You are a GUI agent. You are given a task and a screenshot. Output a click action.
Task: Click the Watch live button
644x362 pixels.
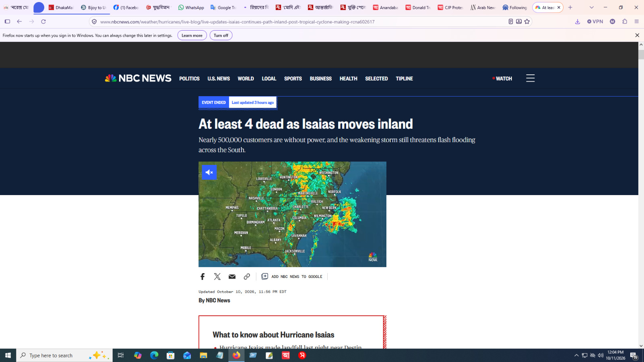point(502,79)
